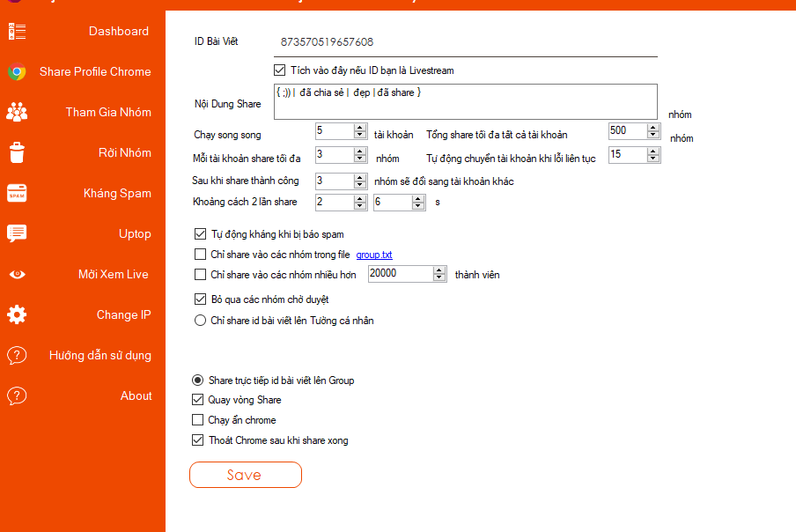This screenshot has height=532, width=796.
Task: Increase Sau khi share thành công value
Action: coord(360,178)
